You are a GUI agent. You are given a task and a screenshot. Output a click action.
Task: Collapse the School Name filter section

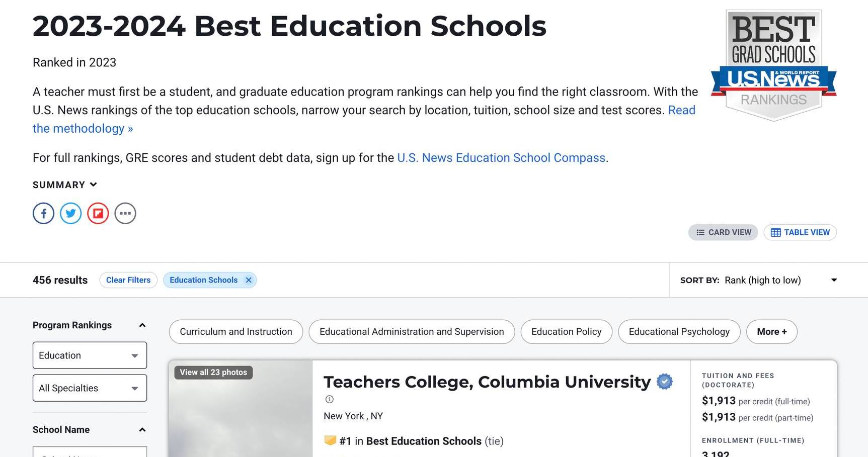(x=142, y=430)
